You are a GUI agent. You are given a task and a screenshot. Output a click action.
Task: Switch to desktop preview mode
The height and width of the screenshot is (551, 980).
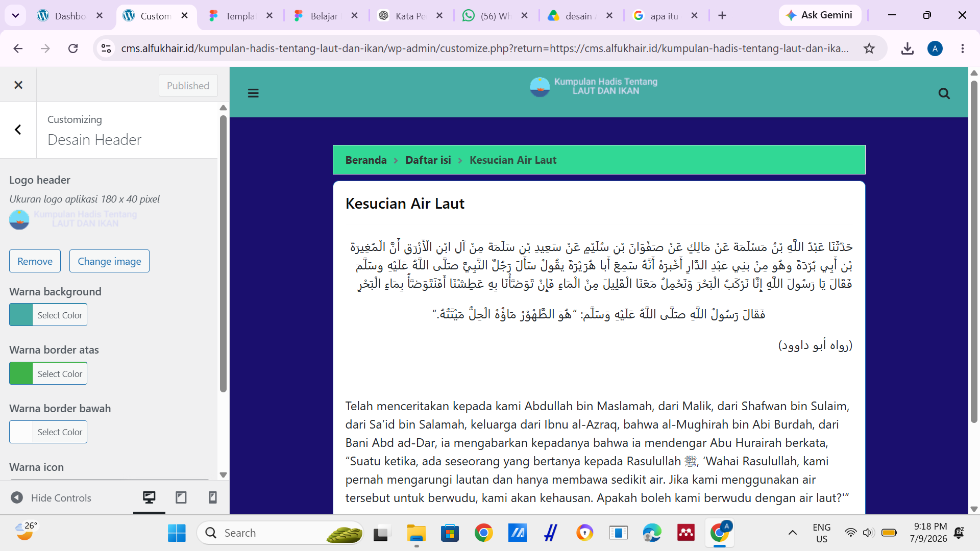(x=149, y=497)
